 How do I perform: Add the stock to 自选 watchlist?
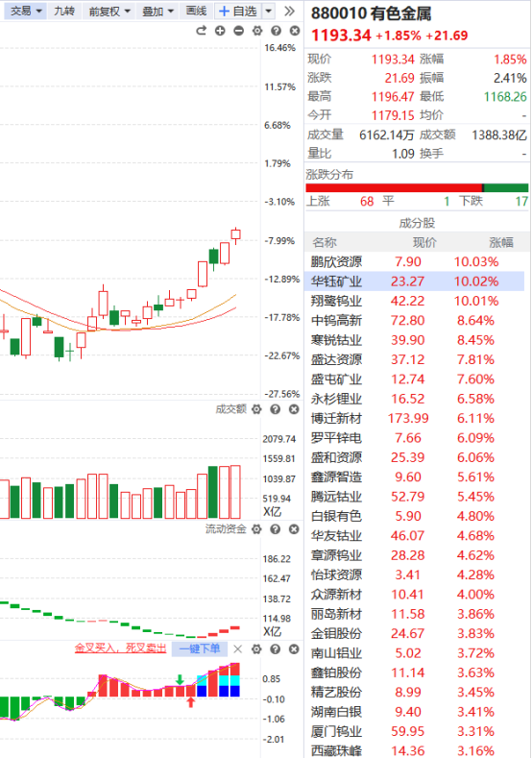click(238, 11)
